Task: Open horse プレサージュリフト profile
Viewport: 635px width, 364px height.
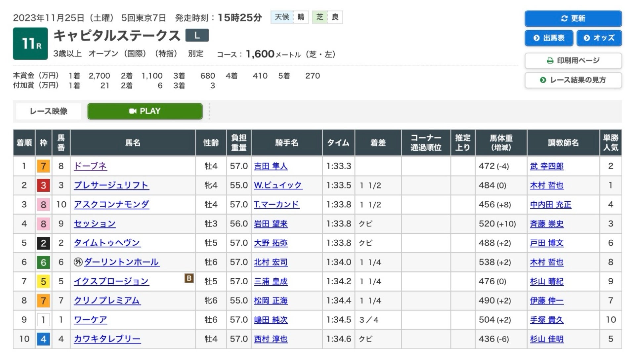Action: pyautogui.click(x=111, y=185)
